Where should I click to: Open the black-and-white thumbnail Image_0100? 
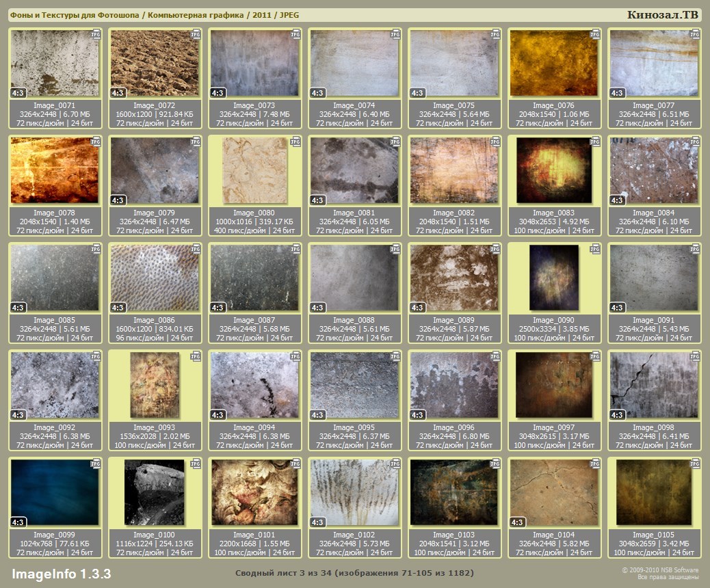tap(154, 492)
